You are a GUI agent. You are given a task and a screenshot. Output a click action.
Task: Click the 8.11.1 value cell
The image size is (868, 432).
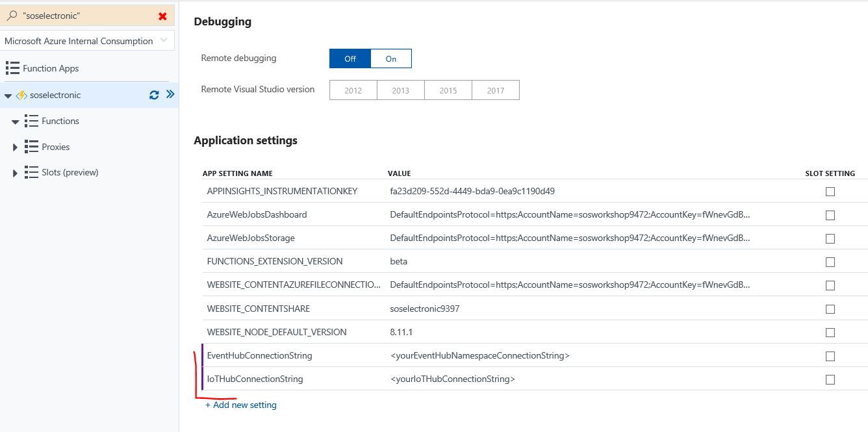click(402, 332)
